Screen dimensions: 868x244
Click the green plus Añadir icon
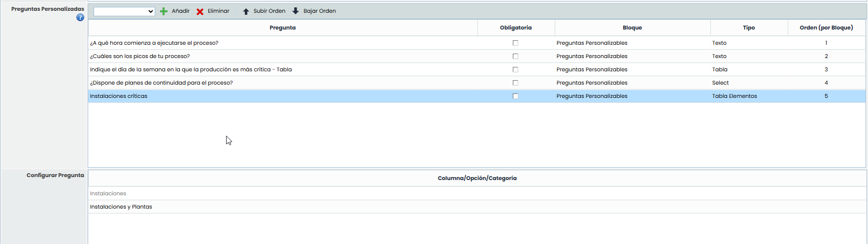pyautogui.click(x=164, y=11)
